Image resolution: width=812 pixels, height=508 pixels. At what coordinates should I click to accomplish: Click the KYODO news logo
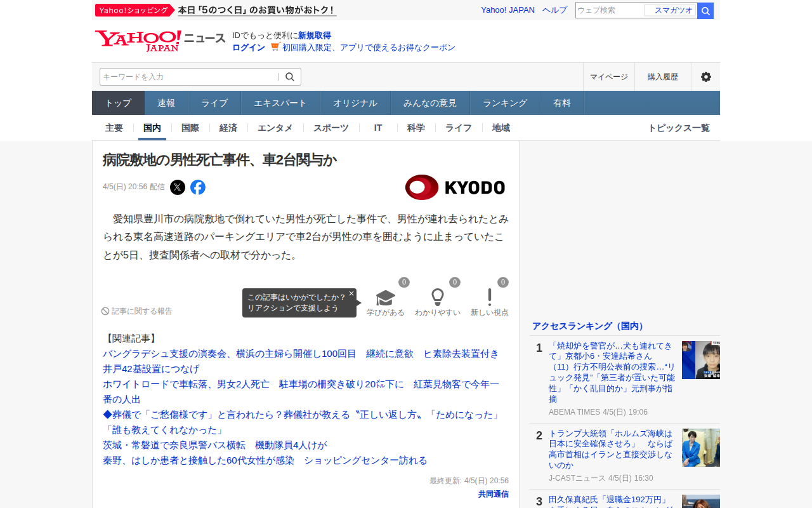[455, 187]
